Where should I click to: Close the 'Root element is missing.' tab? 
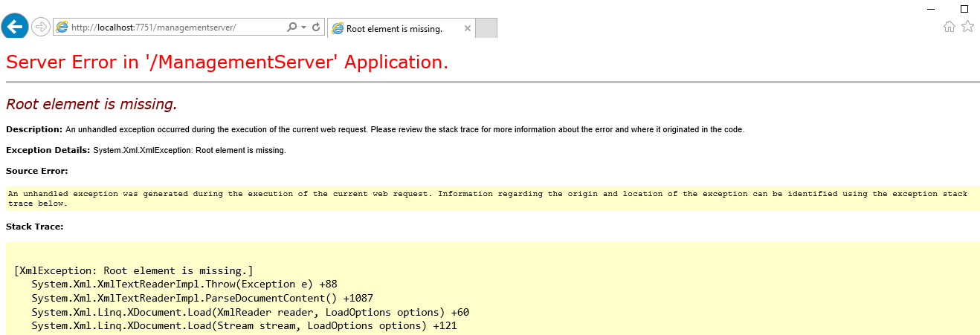467,29
